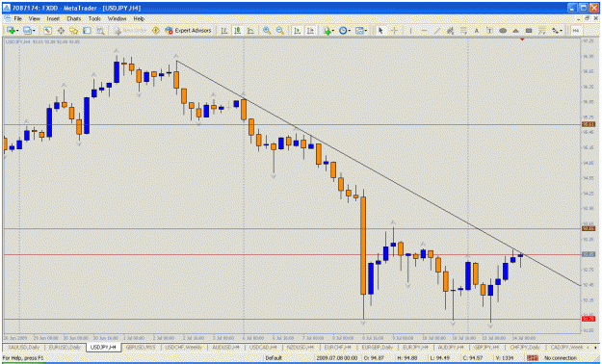
Task: Toggle Auto Scroll chart icon
Action: pos(297,31)
